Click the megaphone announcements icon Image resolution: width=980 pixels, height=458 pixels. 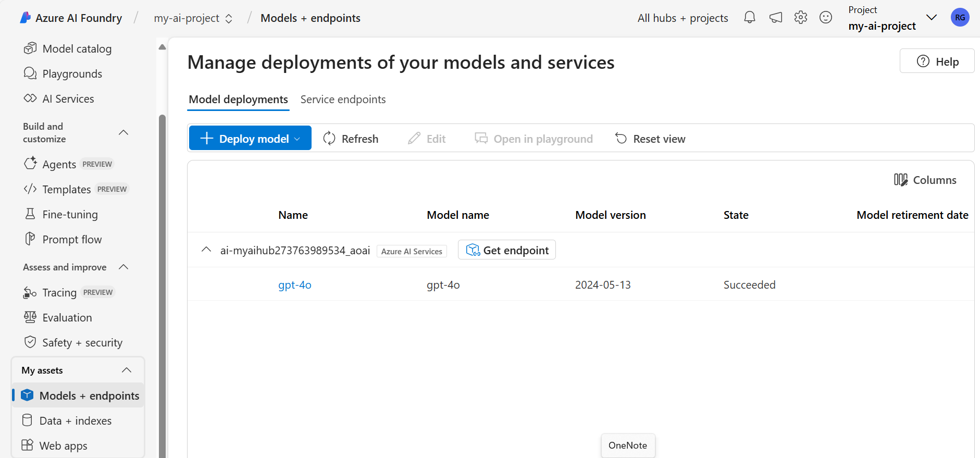tap(776, 18)
